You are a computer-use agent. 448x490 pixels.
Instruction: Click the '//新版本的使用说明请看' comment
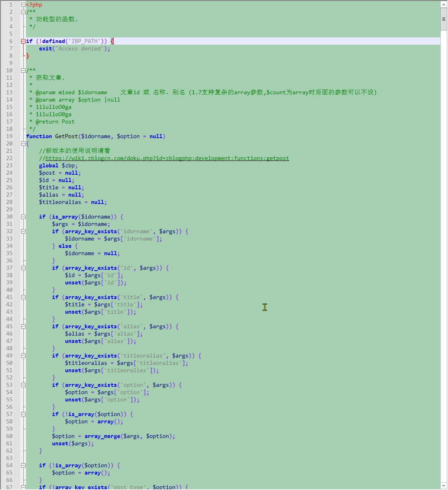(75, 151)
